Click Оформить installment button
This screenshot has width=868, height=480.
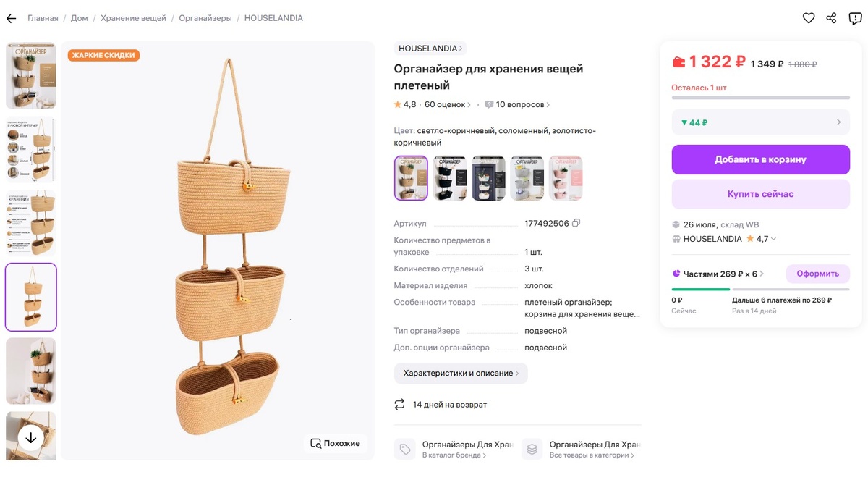pyautogui.click(x=817, y=274)
